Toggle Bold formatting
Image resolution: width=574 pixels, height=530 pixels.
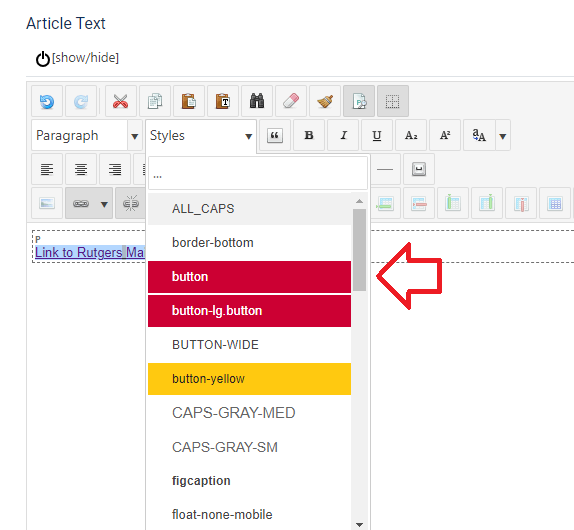(309, 135)
